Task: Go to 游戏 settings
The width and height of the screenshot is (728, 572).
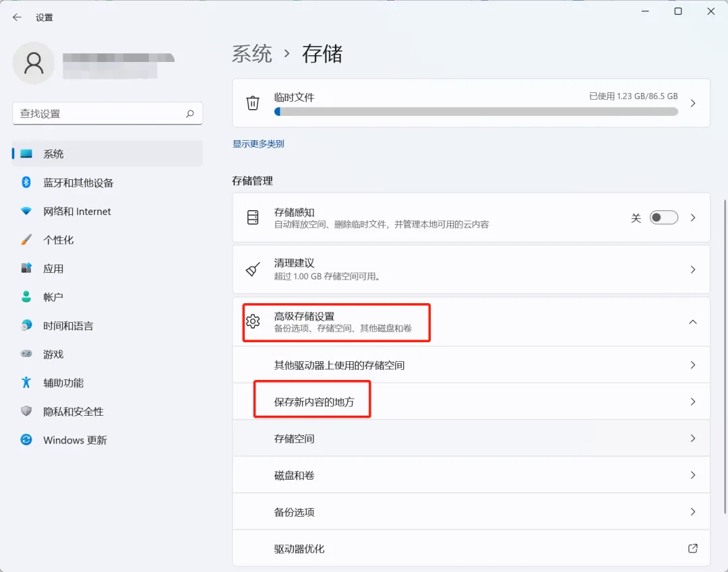Action: (107, 354)
